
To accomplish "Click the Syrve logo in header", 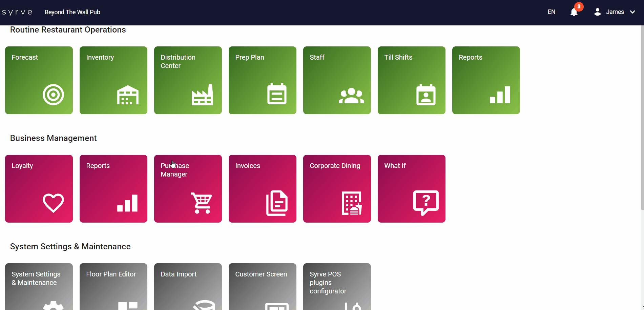I will (17, 12).
